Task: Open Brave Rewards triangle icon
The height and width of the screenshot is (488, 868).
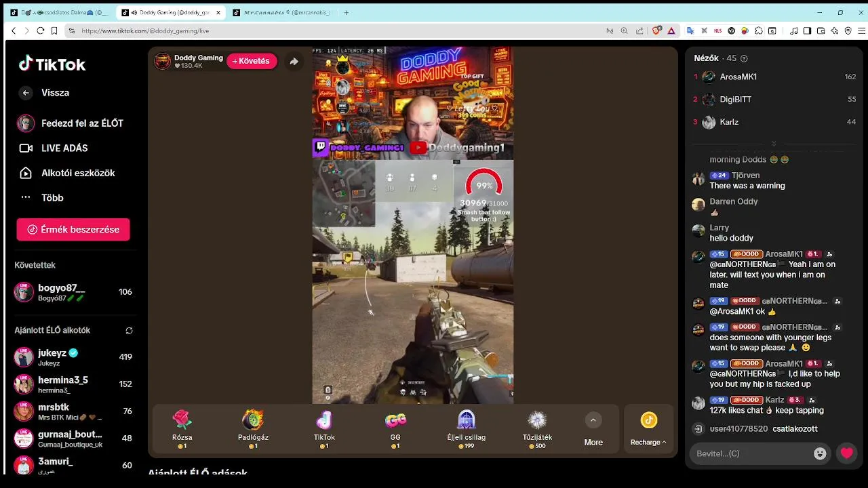Action: tap(671, 30)
